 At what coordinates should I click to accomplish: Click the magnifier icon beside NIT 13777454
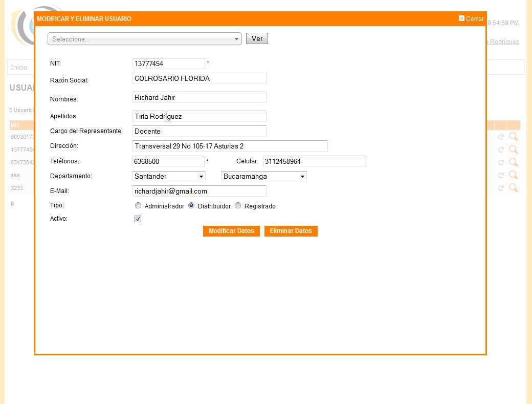click(x=514, y=150)
